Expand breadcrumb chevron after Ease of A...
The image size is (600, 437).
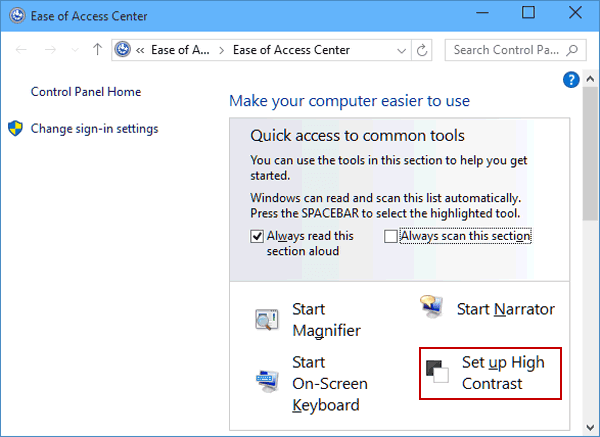[222, 51]
